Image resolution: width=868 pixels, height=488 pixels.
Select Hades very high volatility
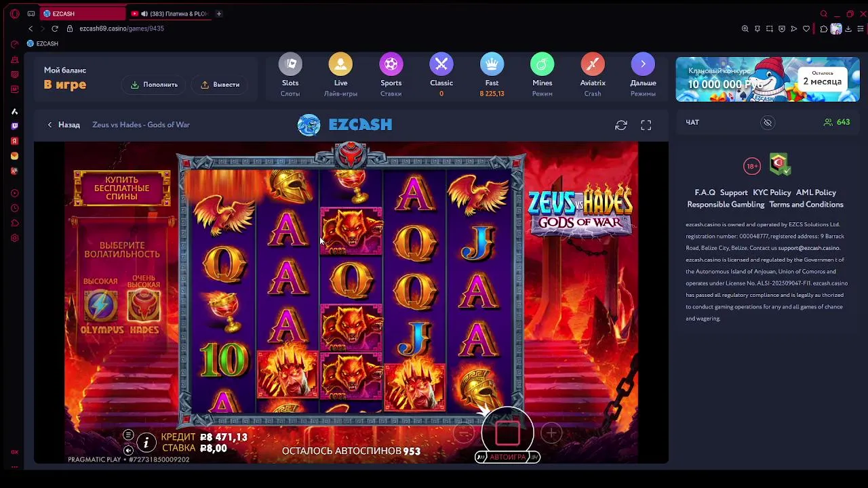coord(144,306)
